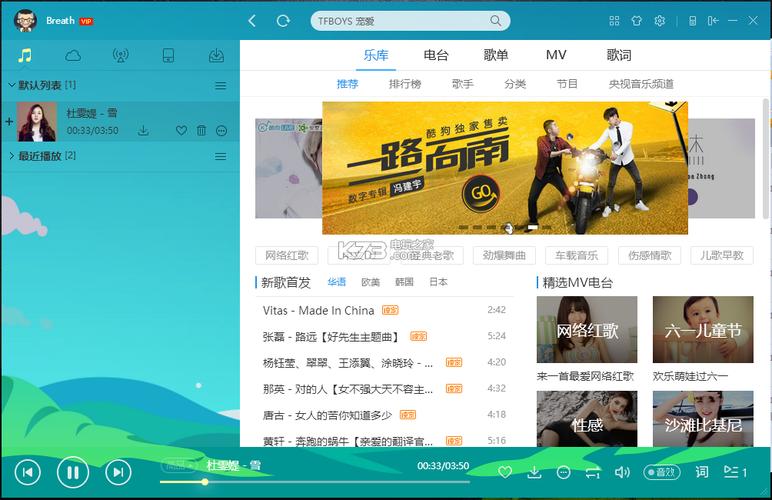Switch to the 电台 tab

tap(436, 55)
